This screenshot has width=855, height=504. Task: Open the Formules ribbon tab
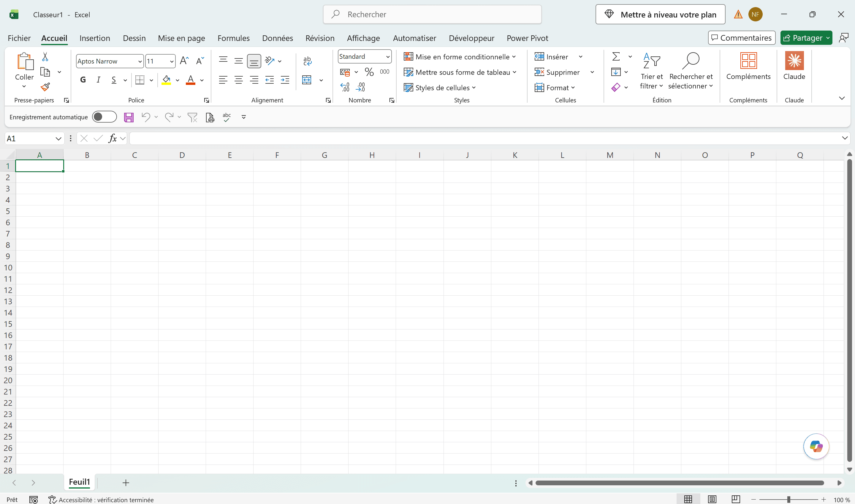tap(233, 38)
